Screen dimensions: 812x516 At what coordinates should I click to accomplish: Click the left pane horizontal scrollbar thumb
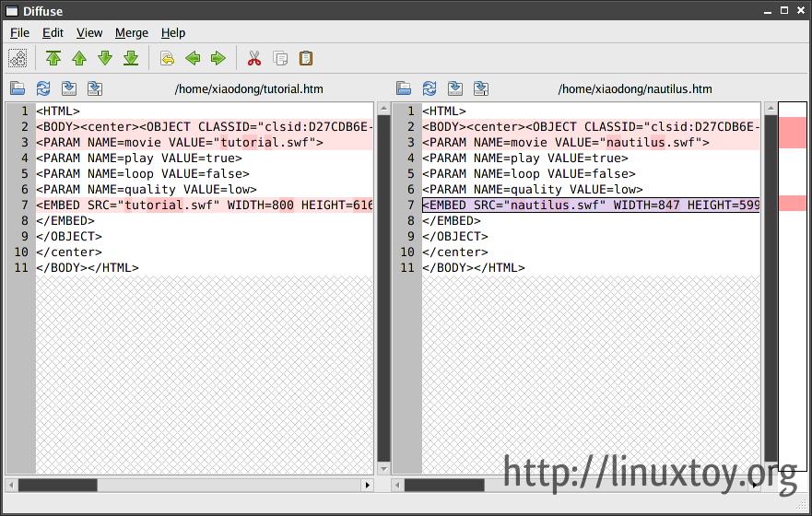(57, 485)
